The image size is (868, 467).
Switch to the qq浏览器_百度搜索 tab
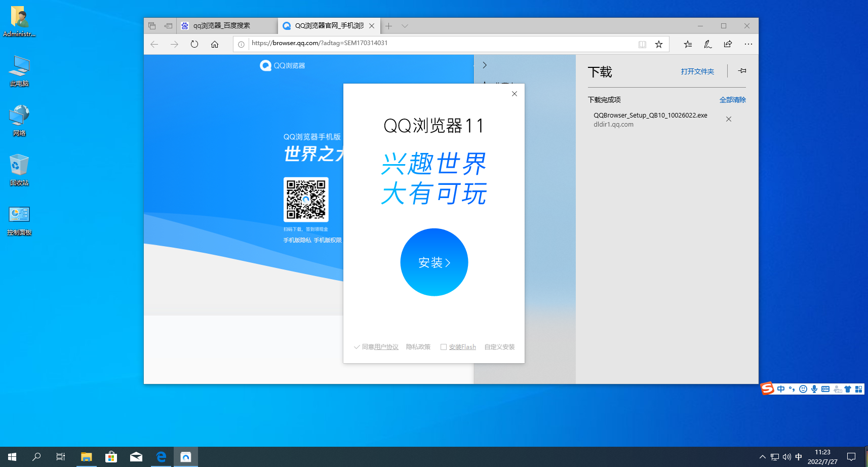tap(227, 26)
